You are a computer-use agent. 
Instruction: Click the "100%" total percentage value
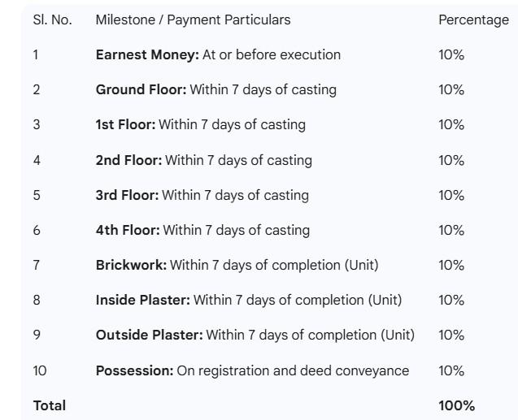456,405
